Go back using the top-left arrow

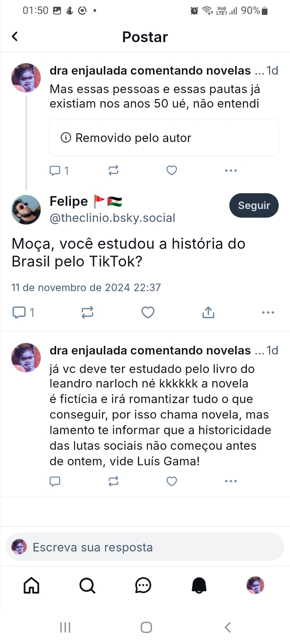click(15, 36)
